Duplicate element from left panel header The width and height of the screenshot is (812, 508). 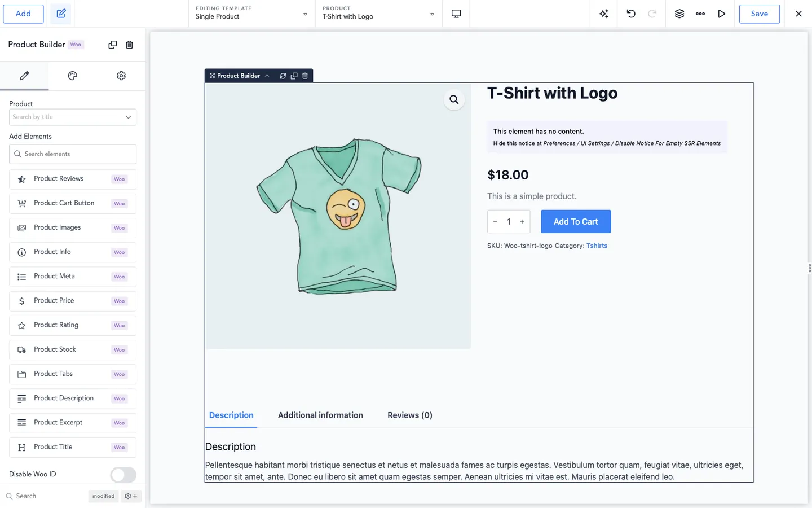click(x=113, y=45)
